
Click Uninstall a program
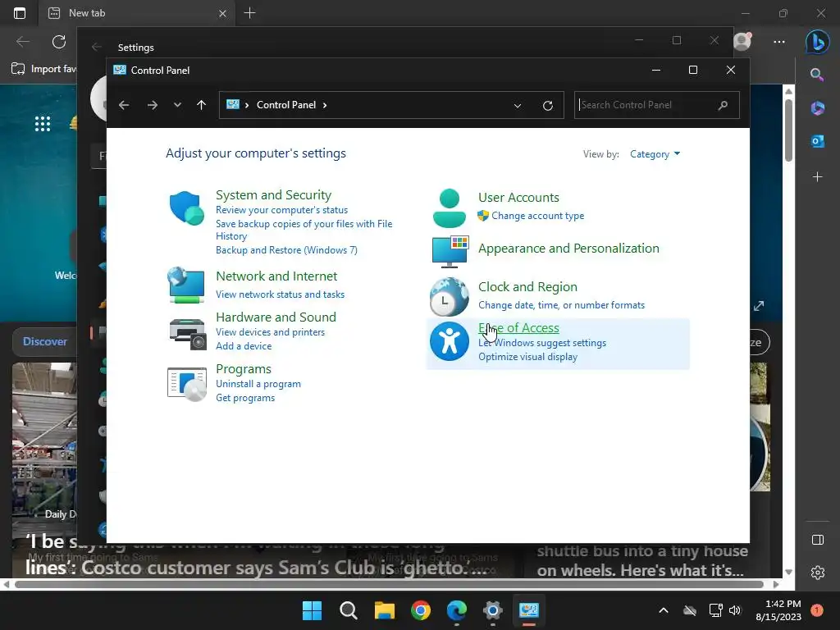258,384
